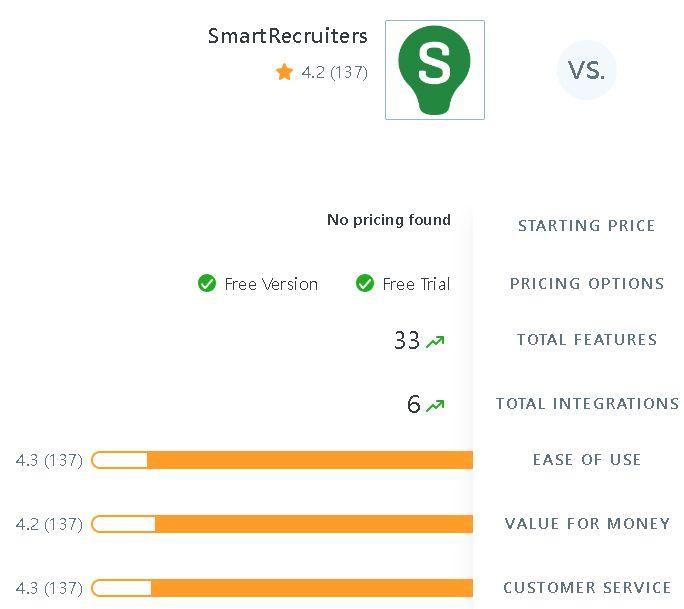Click the SmartRecruiters green lightbulb logo
Viewport: 684px width, 609px height.
(x=434, y=70)
